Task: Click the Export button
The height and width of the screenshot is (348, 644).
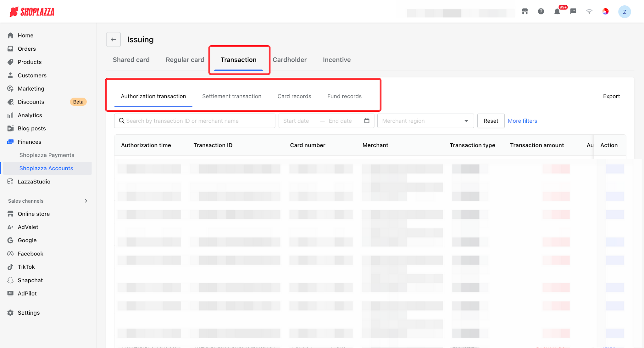Action: tap(611, 96)
